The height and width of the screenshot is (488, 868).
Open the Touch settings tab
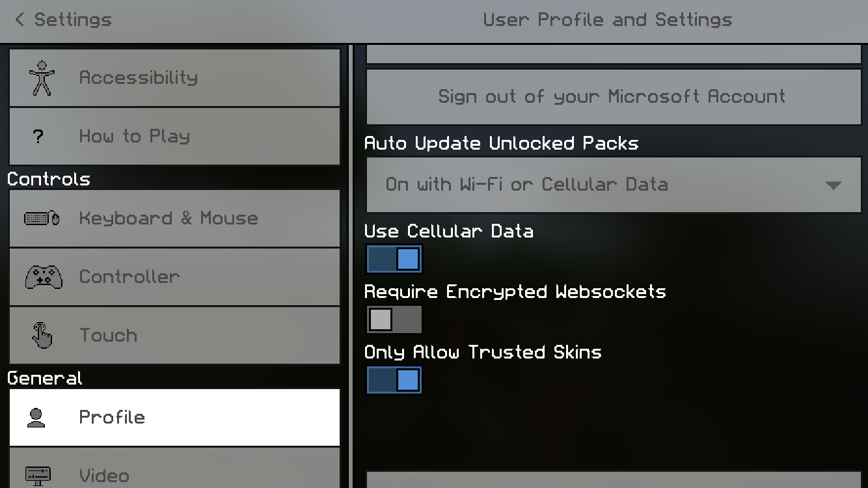174,336
